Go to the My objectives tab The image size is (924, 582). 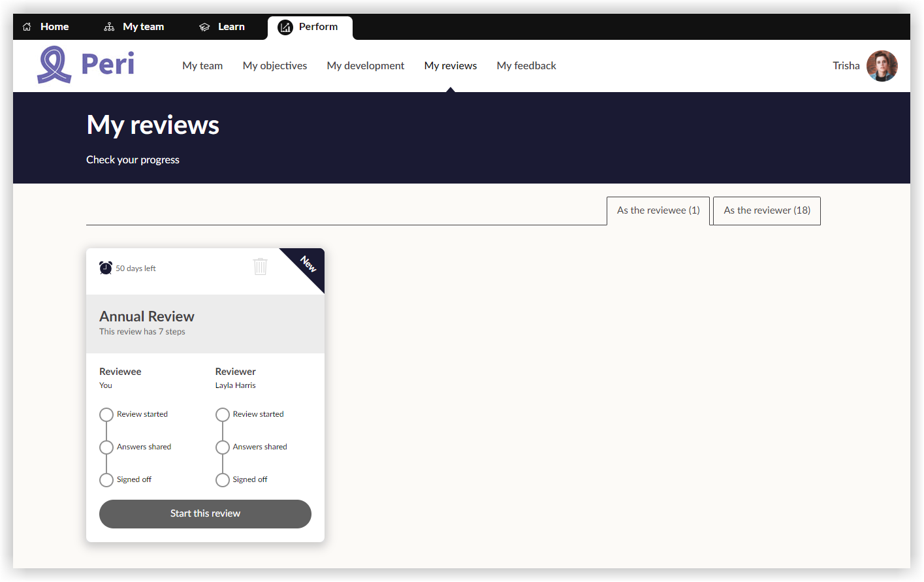(274, 65)
